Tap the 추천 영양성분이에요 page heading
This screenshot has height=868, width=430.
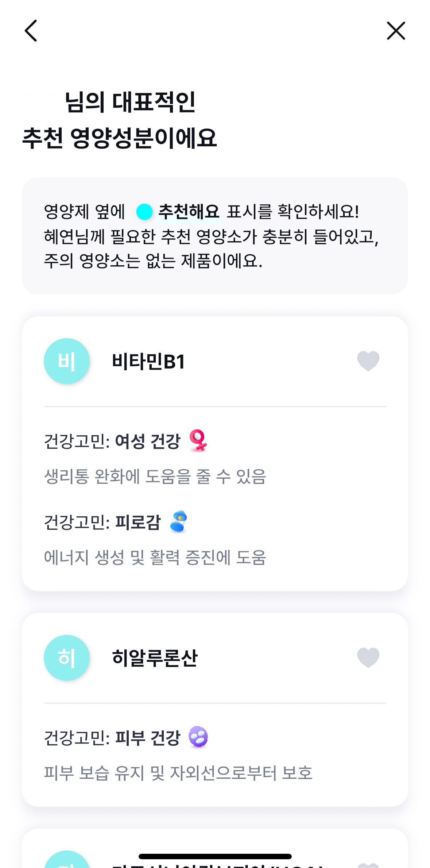pos(120,138)
